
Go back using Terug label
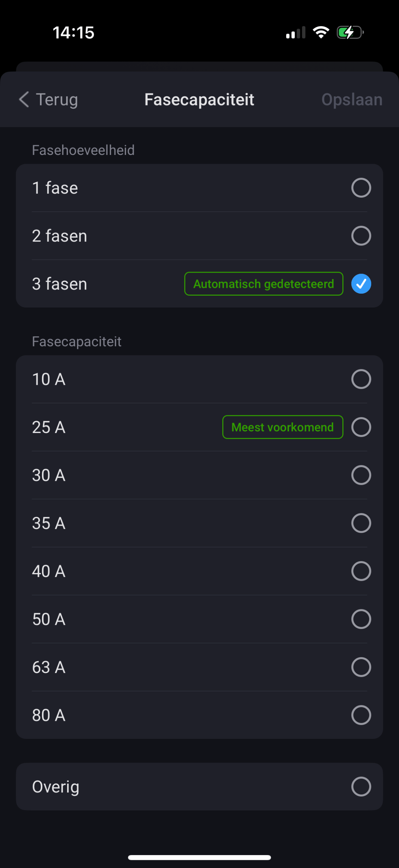pos(57,100)
